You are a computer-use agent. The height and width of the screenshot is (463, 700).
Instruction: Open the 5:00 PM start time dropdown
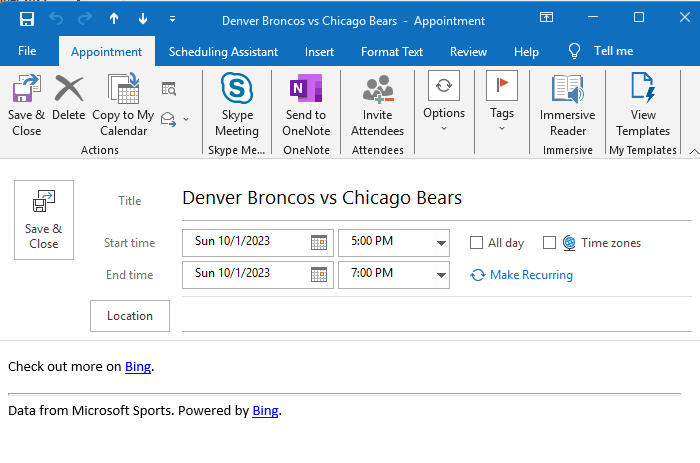[441, 243]
